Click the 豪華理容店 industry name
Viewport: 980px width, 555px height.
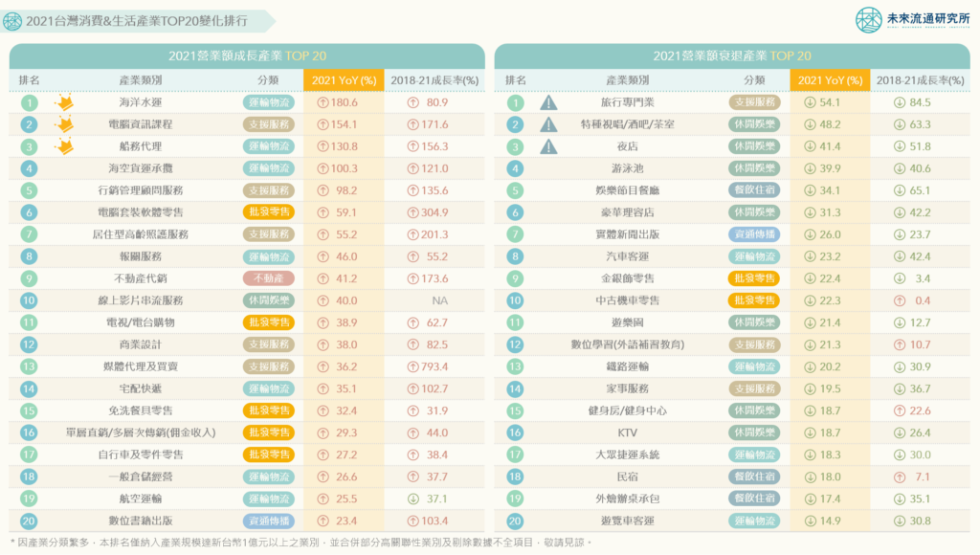tap(628, 212)
